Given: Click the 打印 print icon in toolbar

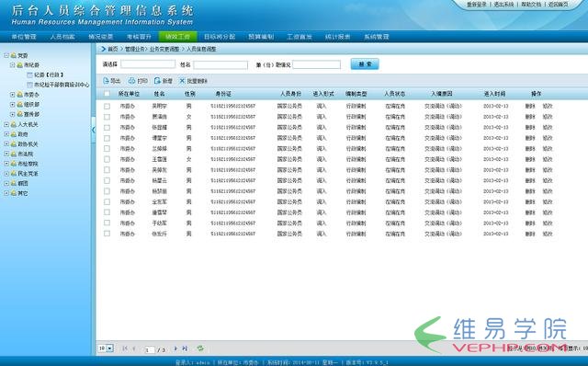Looking at the screenshot, I should pos(131,81).
